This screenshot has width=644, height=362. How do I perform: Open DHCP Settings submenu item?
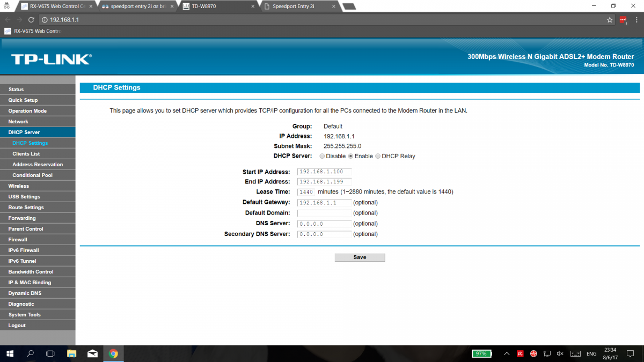tap(38, 143)
